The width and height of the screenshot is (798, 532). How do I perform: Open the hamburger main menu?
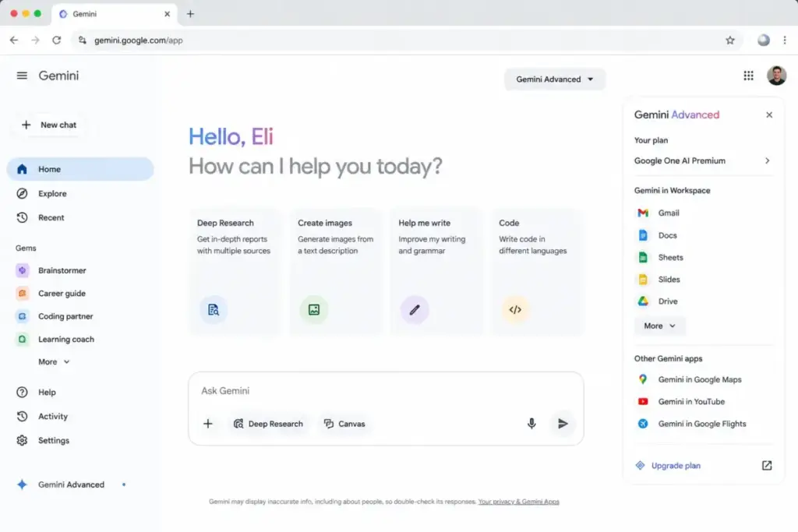(x=22, y=76)
